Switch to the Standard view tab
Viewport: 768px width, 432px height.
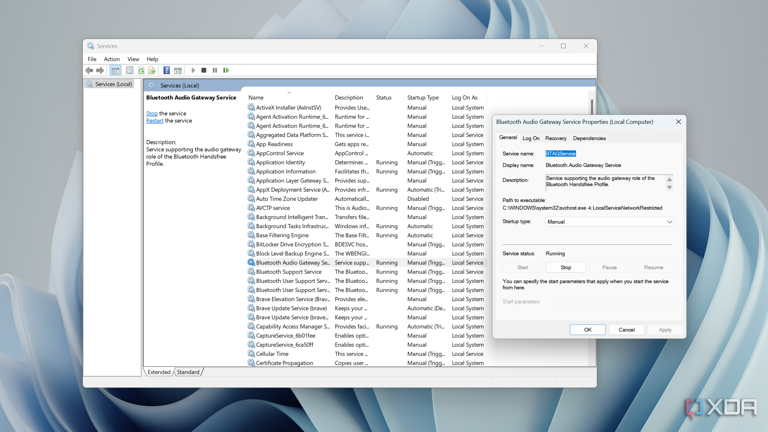[x=188, y=372]
